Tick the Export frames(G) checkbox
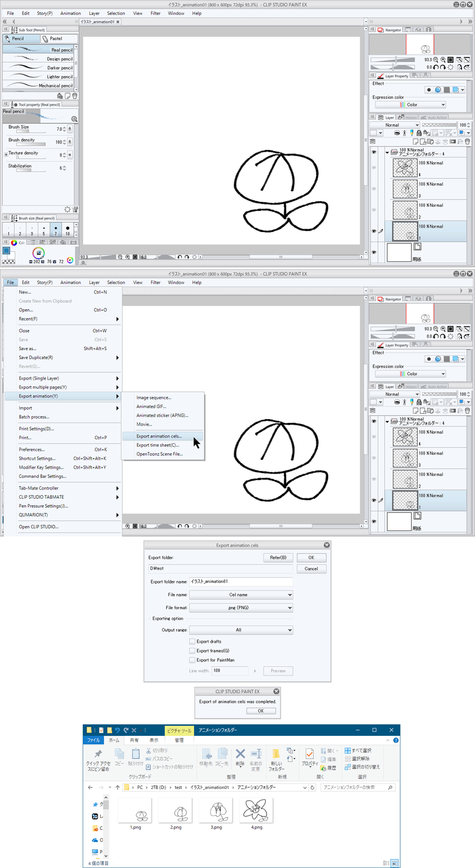 [x=192, y=651]
